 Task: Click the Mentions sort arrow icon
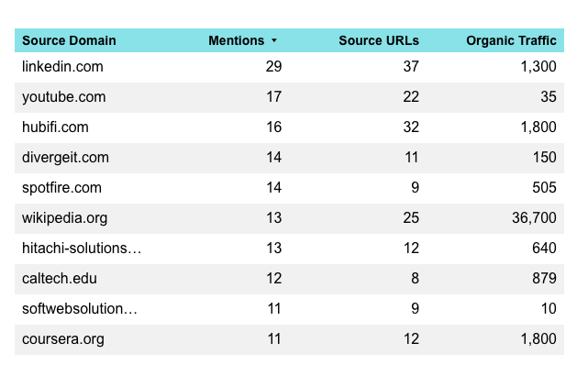tap(273, 41)
